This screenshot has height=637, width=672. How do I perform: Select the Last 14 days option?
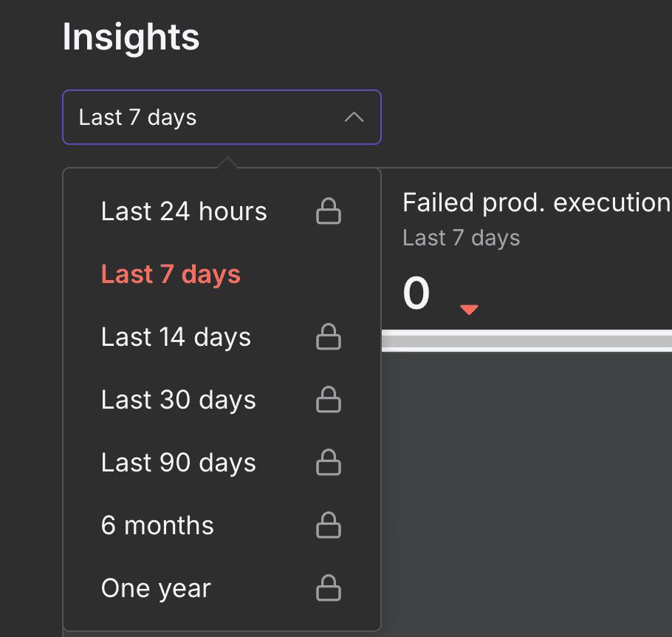click(x=176, y=337)
